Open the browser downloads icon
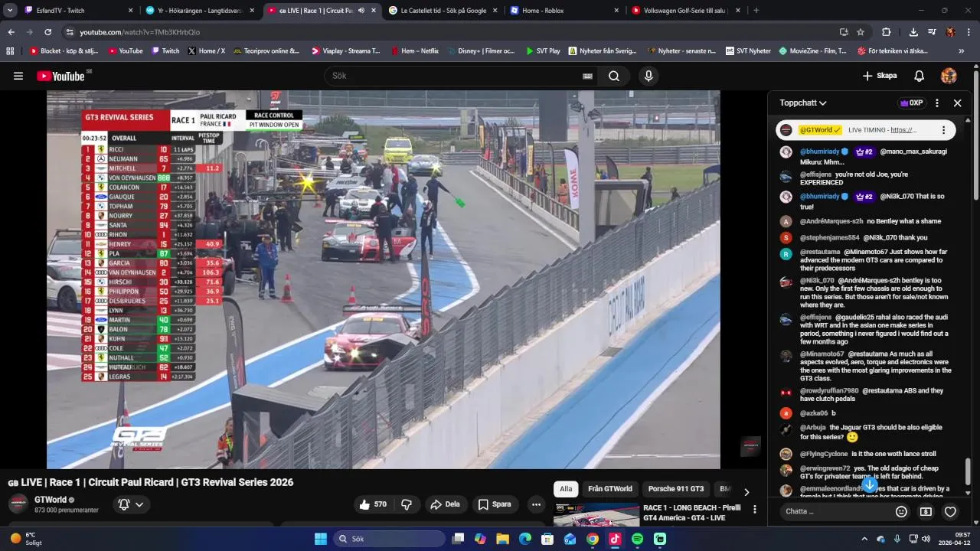980x551 pixels. pyautogui.click(x=913, y=32)
